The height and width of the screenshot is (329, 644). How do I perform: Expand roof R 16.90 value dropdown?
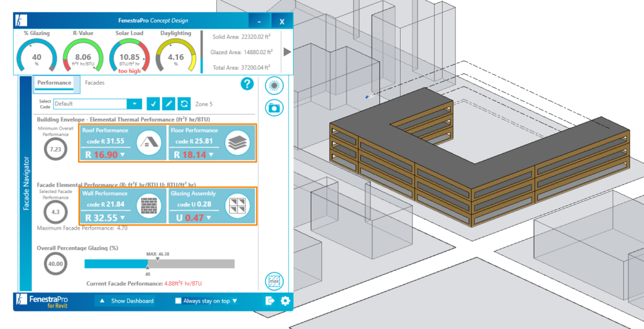[x=123, y=155]
